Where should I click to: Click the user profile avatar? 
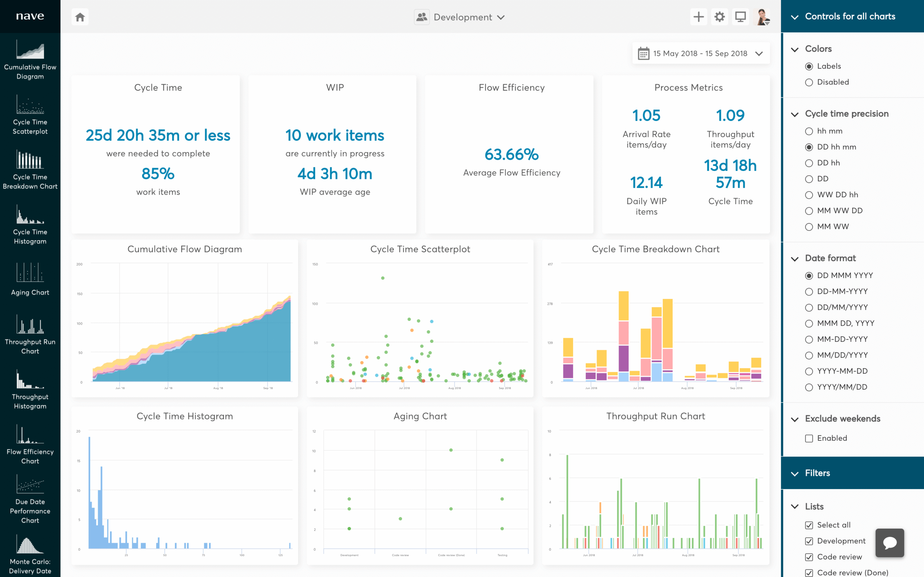coord(763,17)
